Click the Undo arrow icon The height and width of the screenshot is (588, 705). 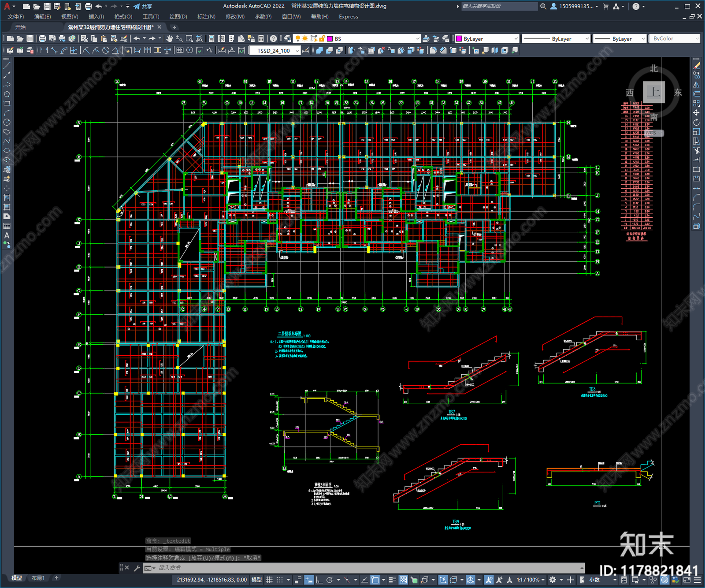tap(137, 39)
